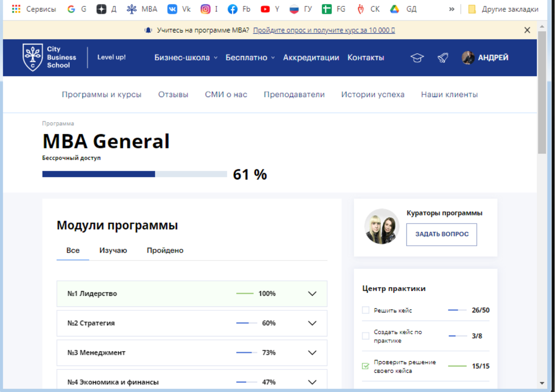The height and width of the screenshot is (392, 556).
Task: Open the YouTube bookmark
Action: tap(270, 9)
